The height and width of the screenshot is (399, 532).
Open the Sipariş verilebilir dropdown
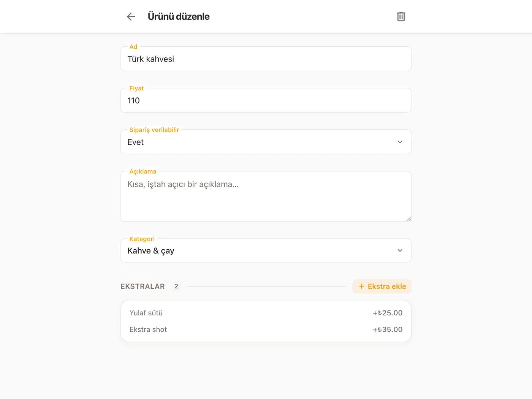pyautogui.click(x=266, y=142)
